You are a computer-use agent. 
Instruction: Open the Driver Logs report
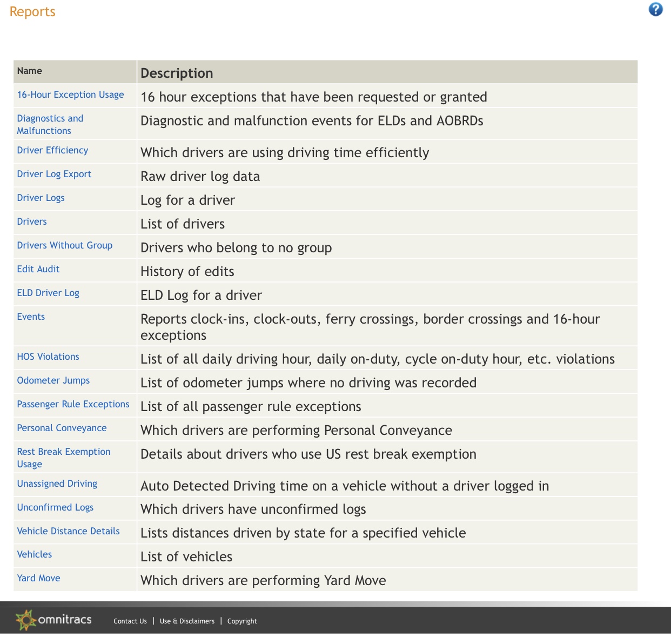click(x=41, y=198)
